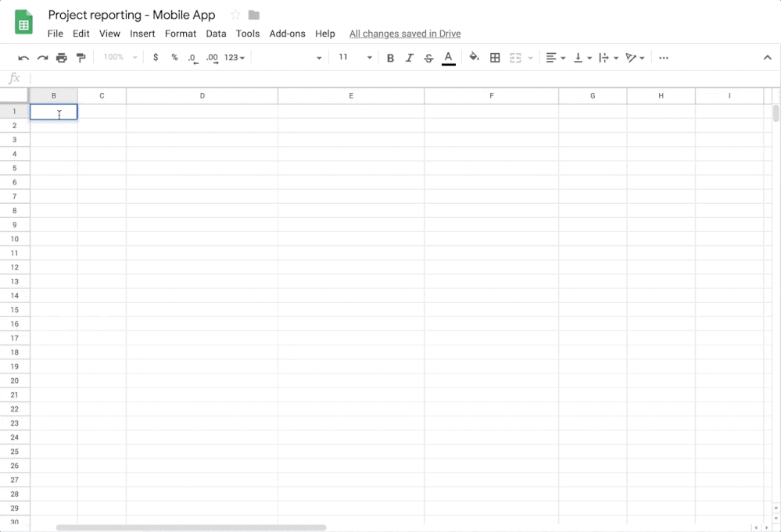Open the font size 11 dropdown
The height and width of the screenshot is (532, 781).
click(355, 57)
